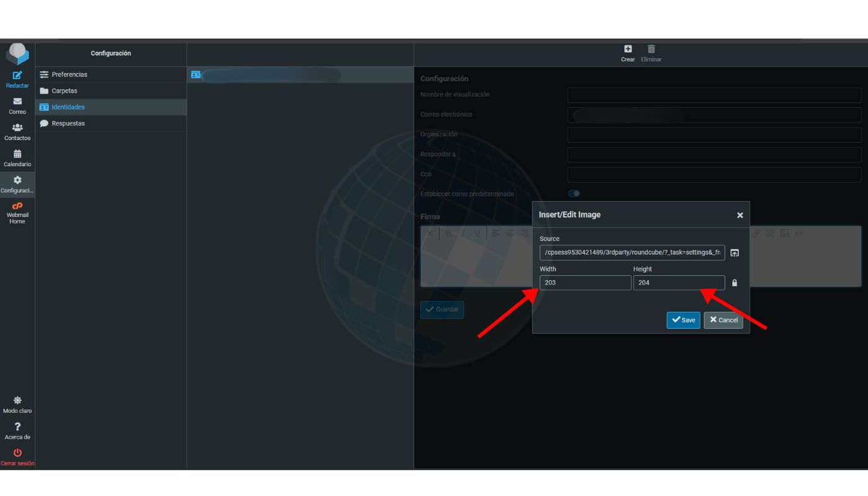Click the Crear identity icon

(627, 50)
